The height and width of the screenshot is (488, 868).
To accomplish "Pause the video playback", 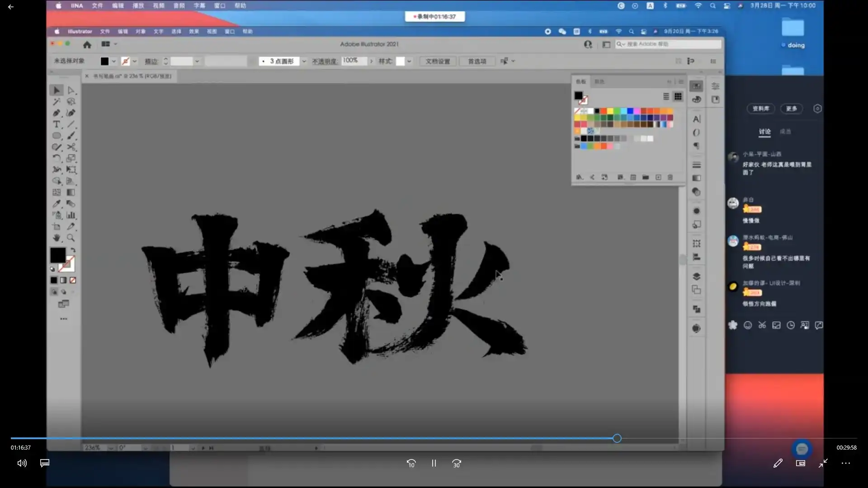I will click(434, 463).
